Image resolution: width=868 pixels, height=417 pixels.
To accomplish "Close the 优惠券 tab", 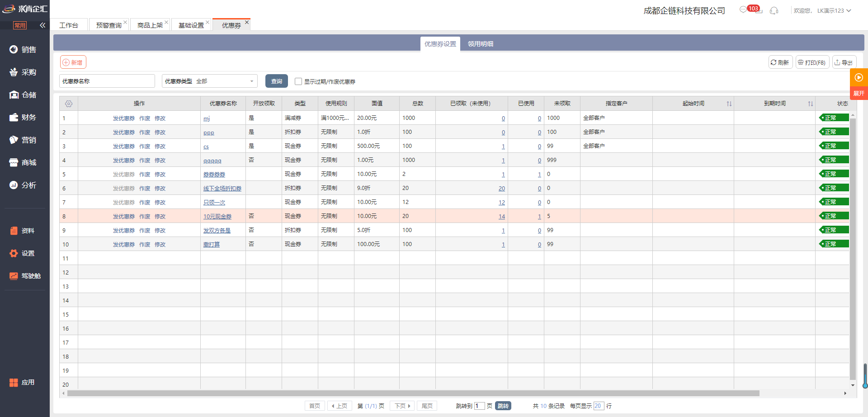I will pyautogui.click(x=247, y=22).
